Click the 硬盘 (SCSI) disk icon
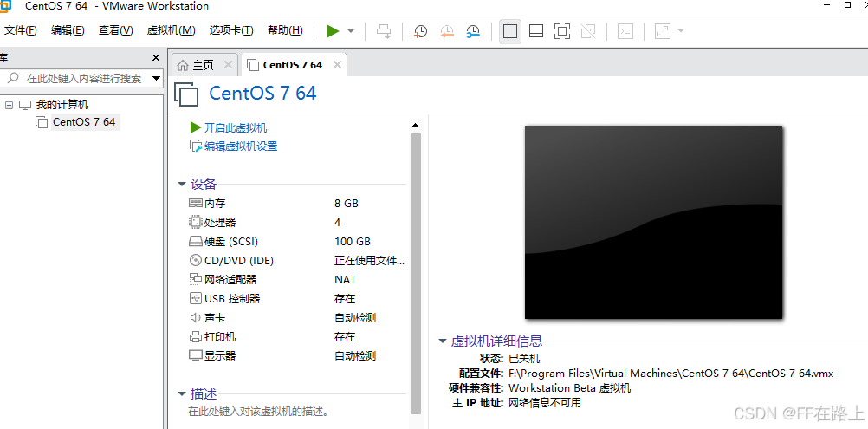The image size is (868, 429). tap(196, 241)
